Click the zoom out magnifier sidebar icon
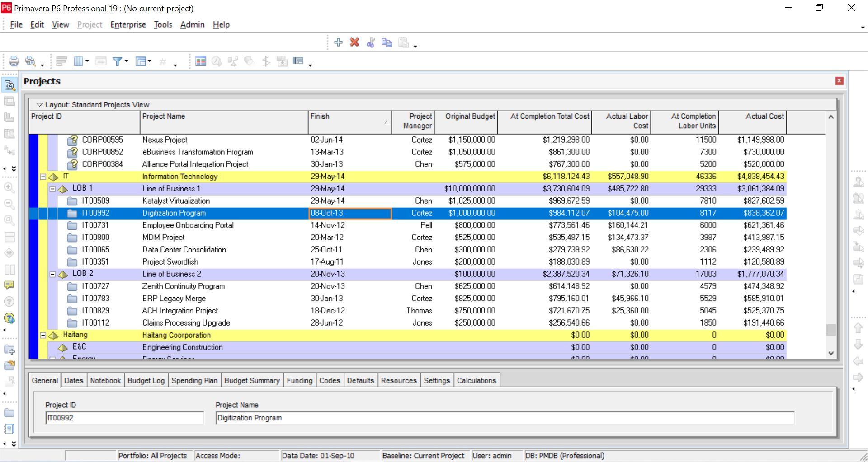Viewport: 868px width, 462px height. click(x=9, y=204)
